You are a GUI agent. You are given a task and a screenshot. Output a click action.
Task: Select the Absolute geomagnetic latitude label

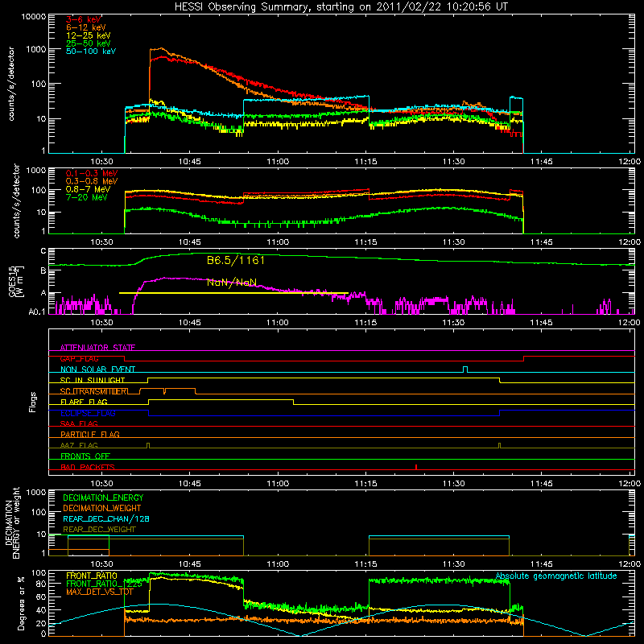point(556,576)
